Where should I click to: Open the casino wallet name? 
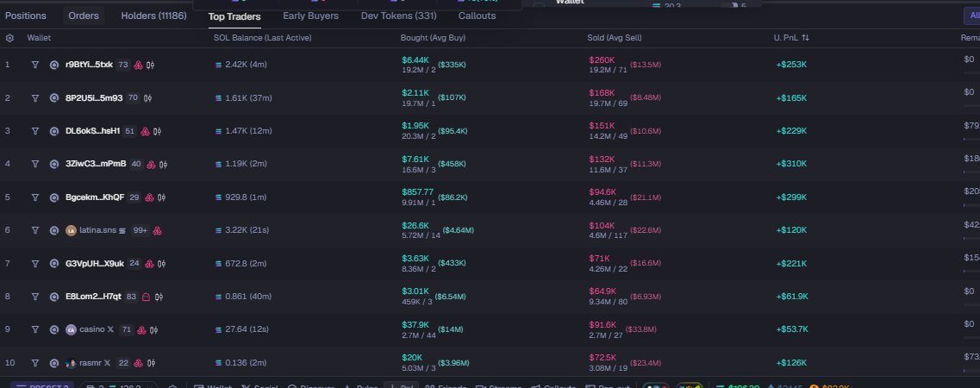click(92, 329)
